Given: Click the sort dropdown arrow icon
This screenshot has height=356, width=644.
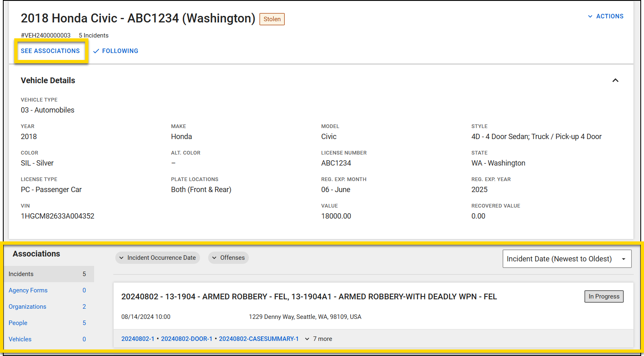Looking at the screenshot, I should [623, 259].
